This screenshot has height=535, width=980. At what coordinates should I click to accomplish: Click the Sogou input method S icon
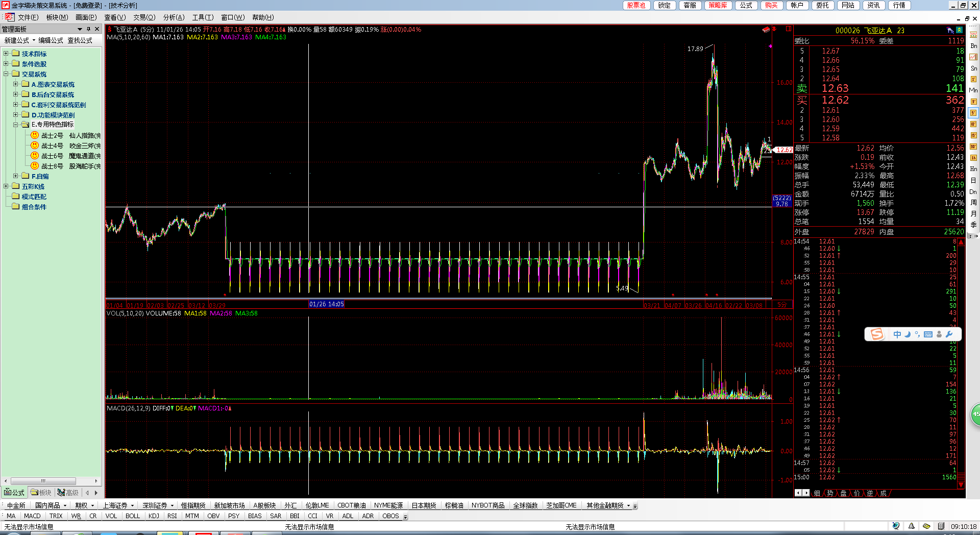coord(877,334)
